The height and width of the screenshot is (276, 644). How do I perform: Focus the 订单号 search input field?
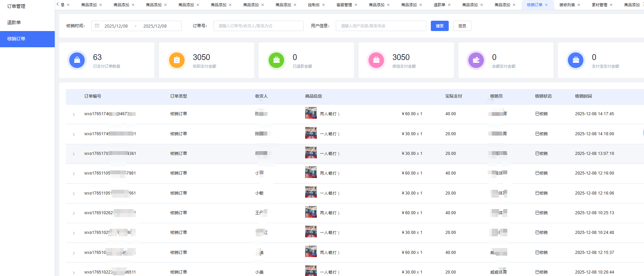click(x=258, y=26)
